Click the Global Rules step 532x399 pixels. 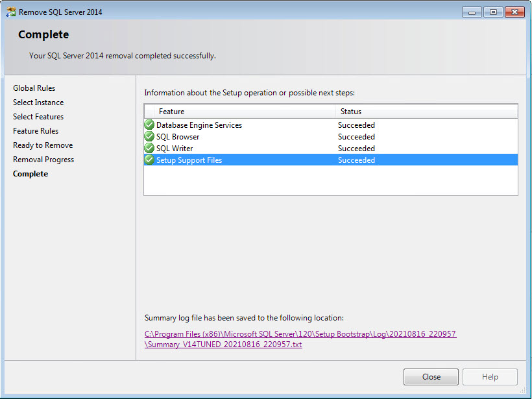[x=34, y=88]
